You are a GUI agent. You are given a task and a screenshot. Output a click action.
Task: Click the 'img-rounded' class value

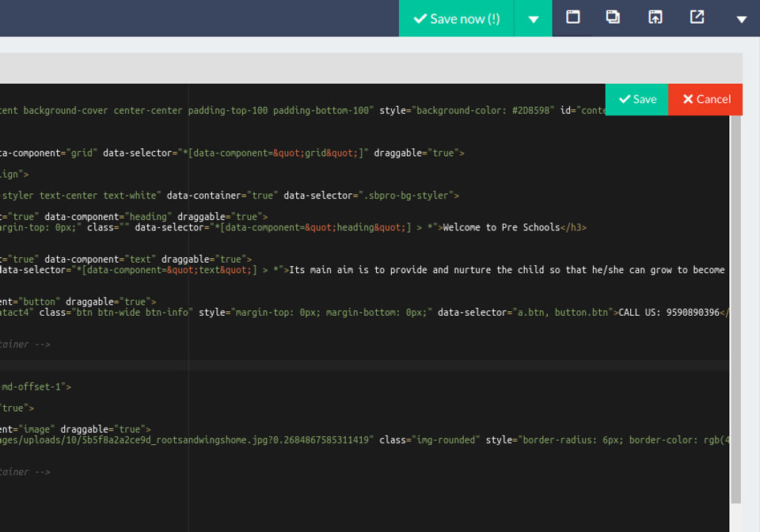(446, 440)
